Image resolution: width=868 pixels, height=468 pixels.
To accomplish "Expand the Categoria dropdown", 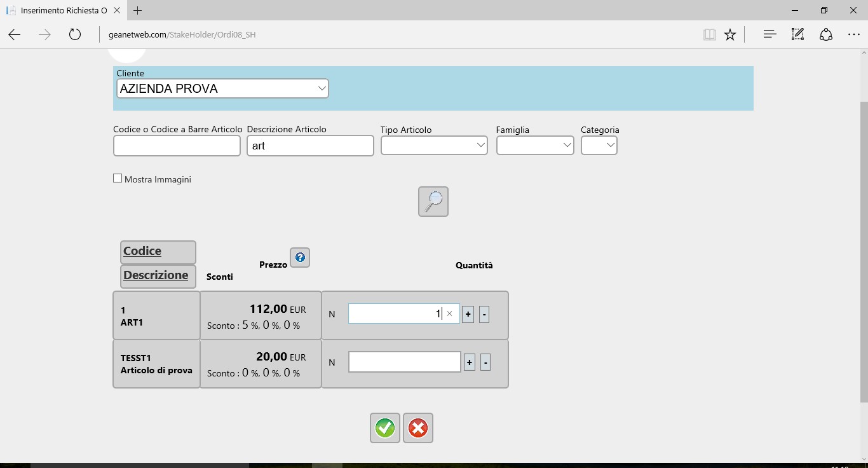I will 599,146.
